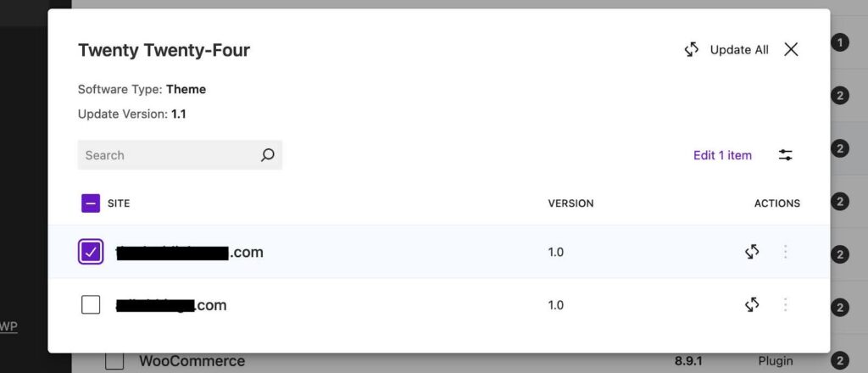Click the VERSION column header
868x373 pixels.
(x=570, y=203)
